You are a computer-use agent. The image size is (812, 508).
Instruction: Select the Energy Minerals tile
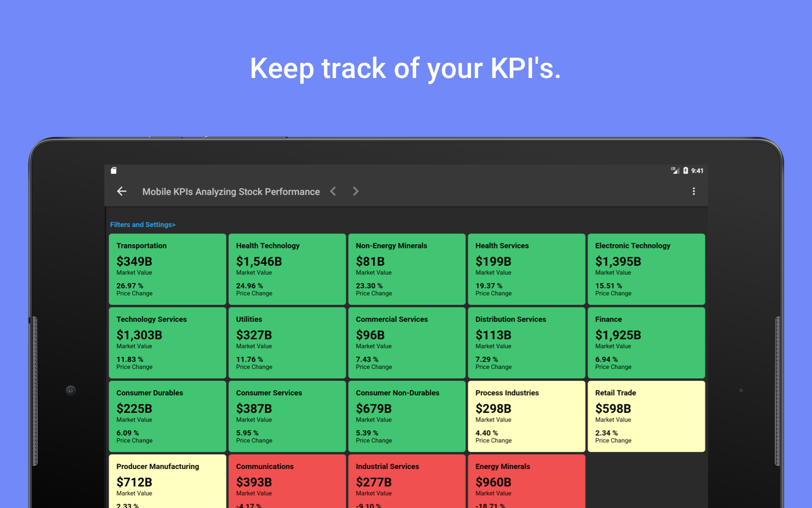pyautogui.click(x=527, y=481)
